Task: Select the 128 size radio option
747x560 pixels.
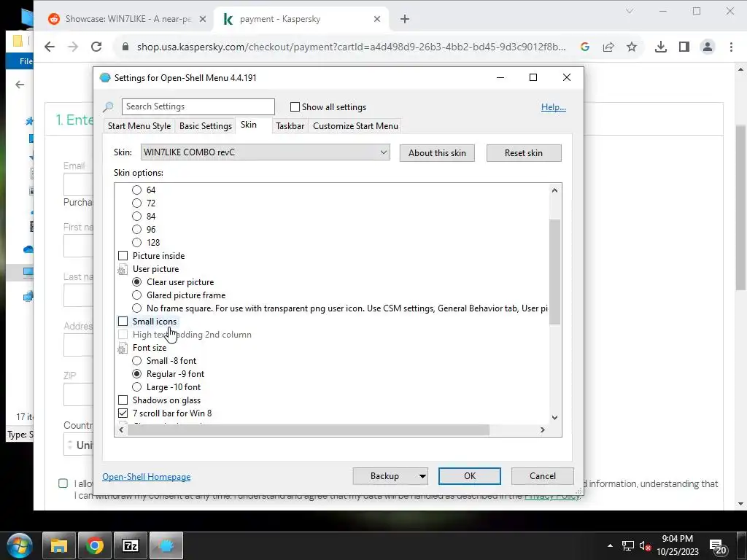Action: point(136,242)
